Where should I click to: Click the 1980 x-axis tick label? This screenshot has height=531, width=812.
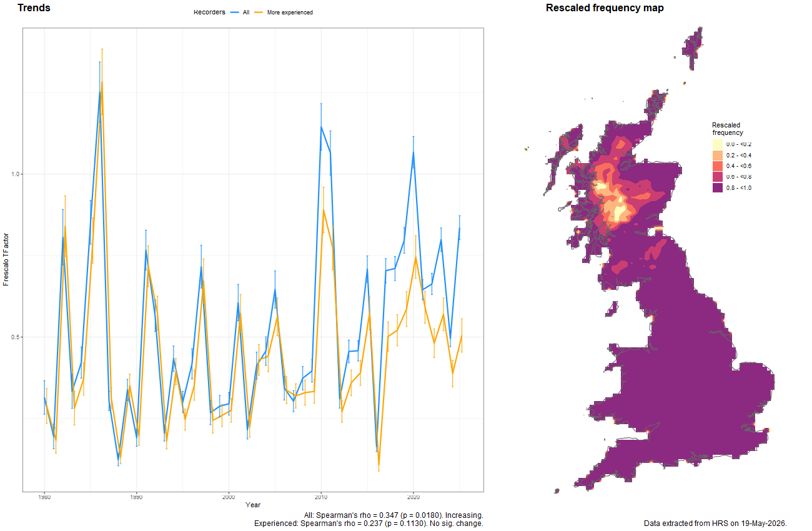[x=44, y=497]
